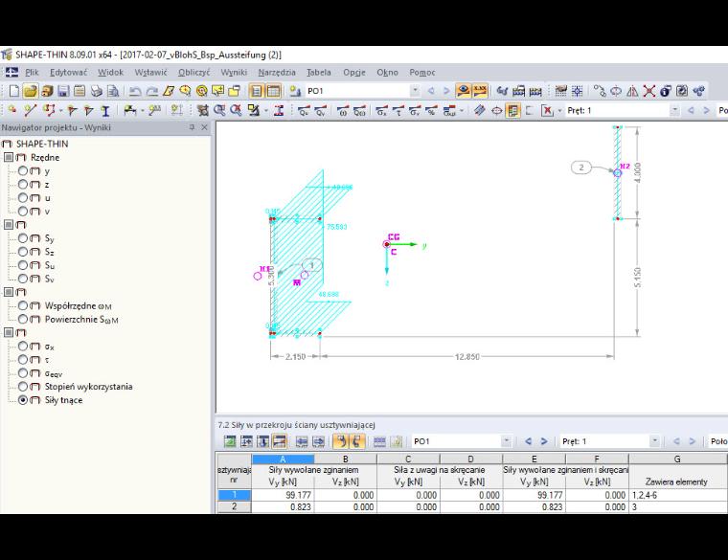Select column A header in table
The width and height of the screenshot is (728, 560).
283,459
